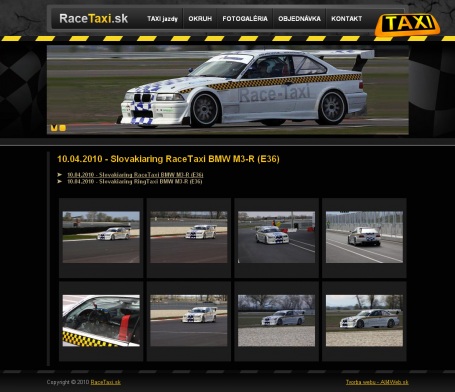The height and width of the screenshot is (392, 455).
Task: Open thumbnail of car behind gravel with bare trees
Action: tap(276, 321)
